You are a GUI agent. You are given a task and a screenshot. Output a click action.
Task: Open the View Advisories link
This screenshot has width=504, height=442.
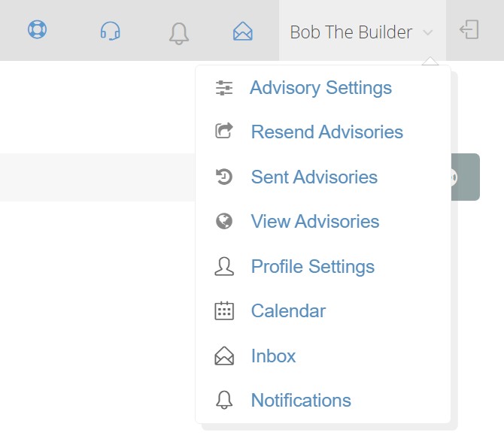click(x=315, y=221)
